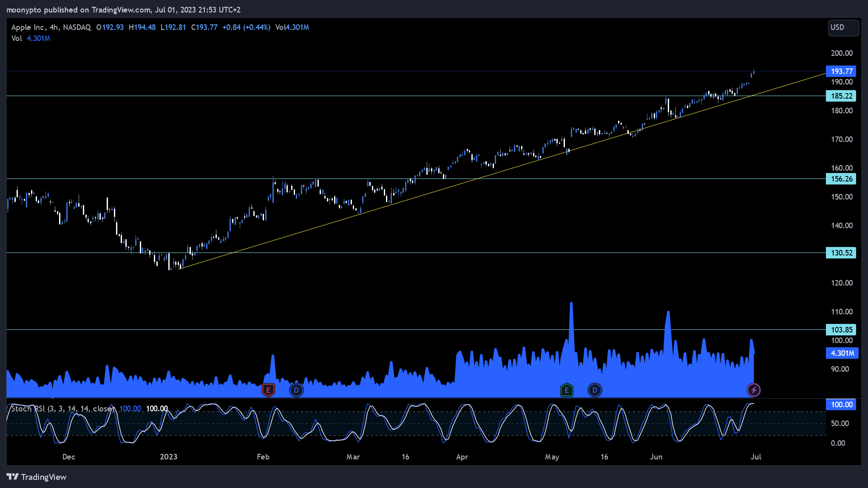This screenshot has height=488, width=868.
Task: Click the red earnings E marker near Feb
Action: (x=268, y=390)
